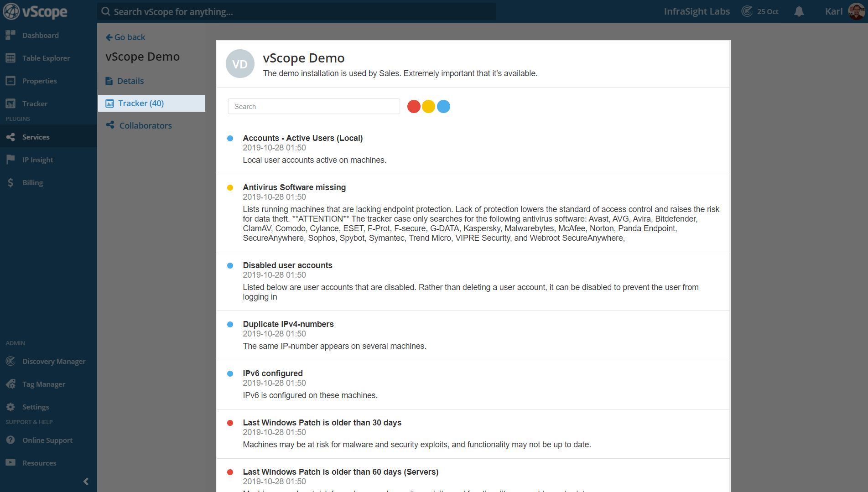Select the Tracker (40) tab
This screenshot has height=492, width=868.
tap(151, 103)
